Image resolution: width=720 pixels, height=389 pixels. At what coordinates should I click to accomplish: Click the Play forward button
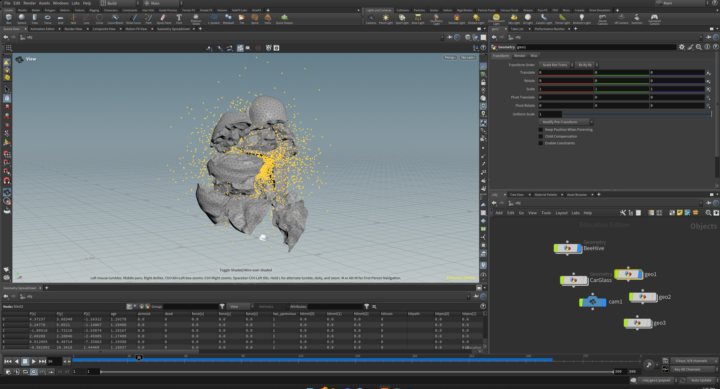[x=34, y=361]
